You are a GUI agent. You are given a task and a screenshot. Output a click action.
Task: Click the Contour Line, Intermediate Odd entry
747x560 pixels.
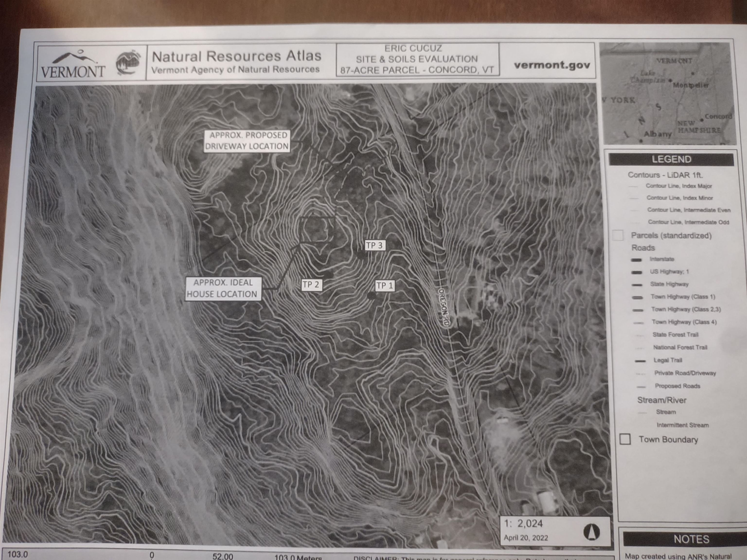[688, 222]
